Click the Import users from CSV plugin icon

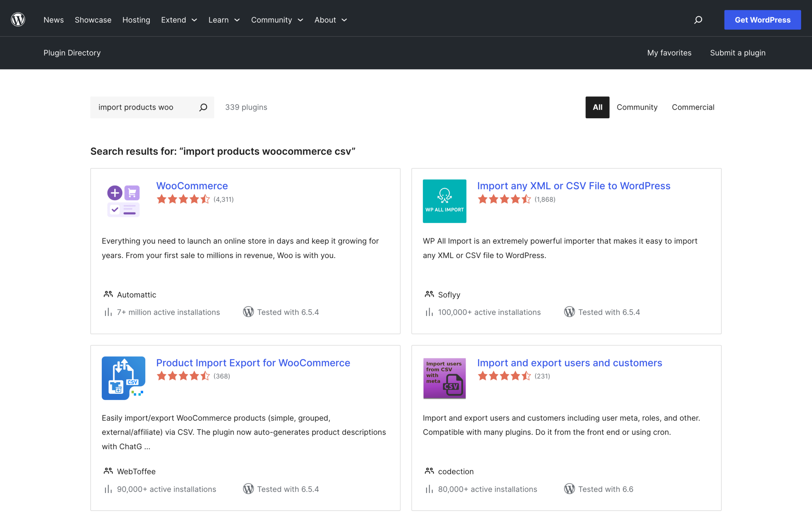tap(444, 378)
